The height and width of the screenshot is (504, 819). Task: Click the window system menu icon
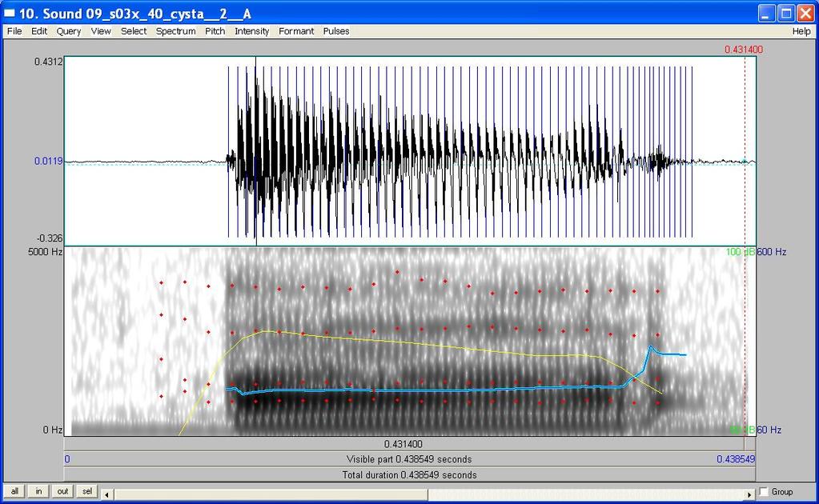10,13
